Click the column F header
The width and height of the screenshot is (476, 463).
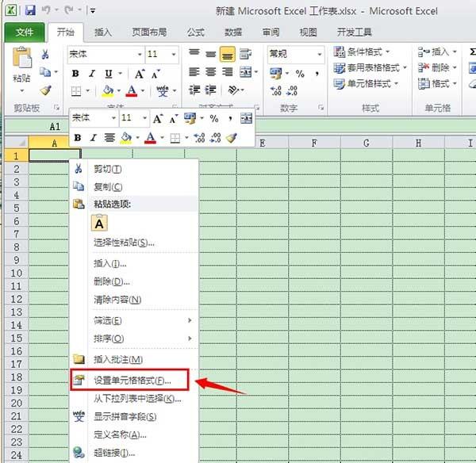coord(314,143)
